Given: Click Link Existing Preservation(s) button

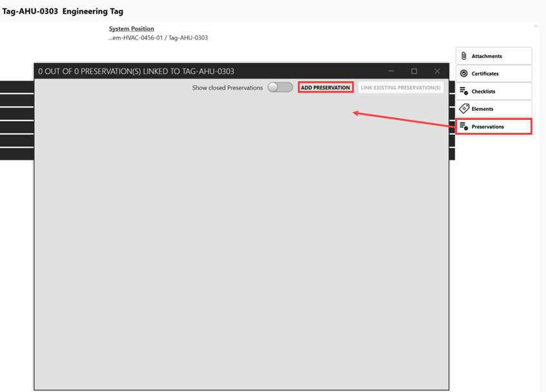Looking at the screenshot, I should click(x=400, y=88).
